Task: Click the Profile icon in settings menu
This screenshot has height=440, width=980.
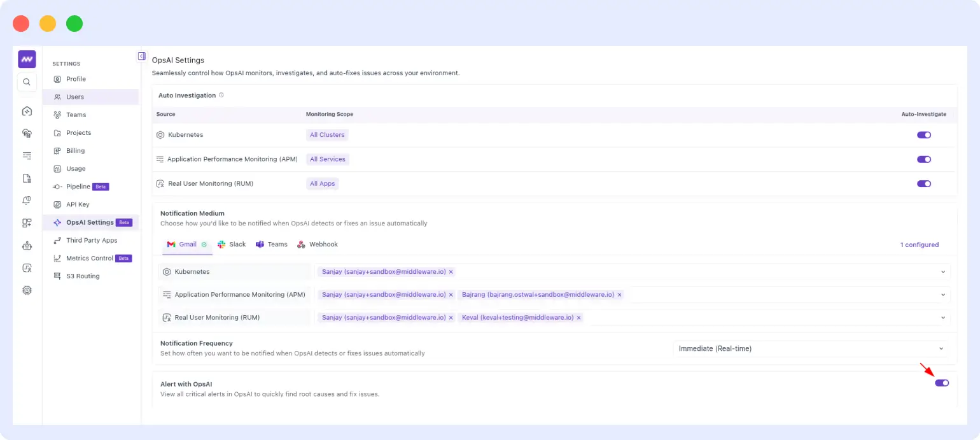Action: [57, 79]
